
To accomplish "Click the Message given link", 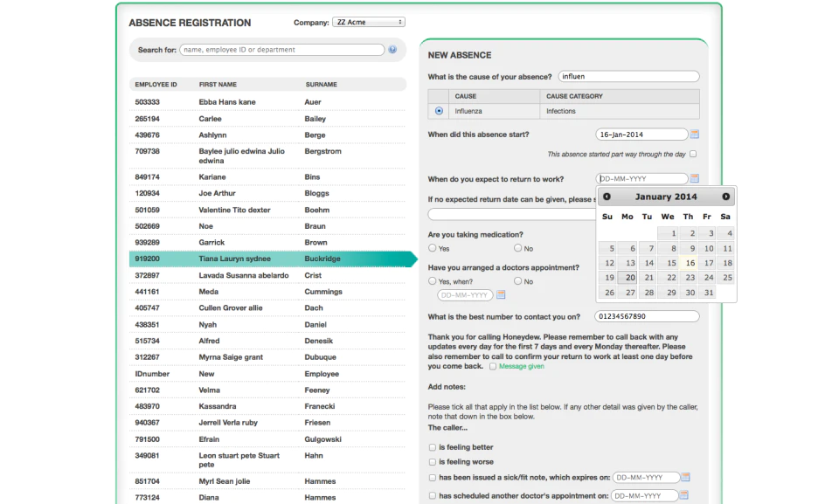I will click(x=522, y=367).
